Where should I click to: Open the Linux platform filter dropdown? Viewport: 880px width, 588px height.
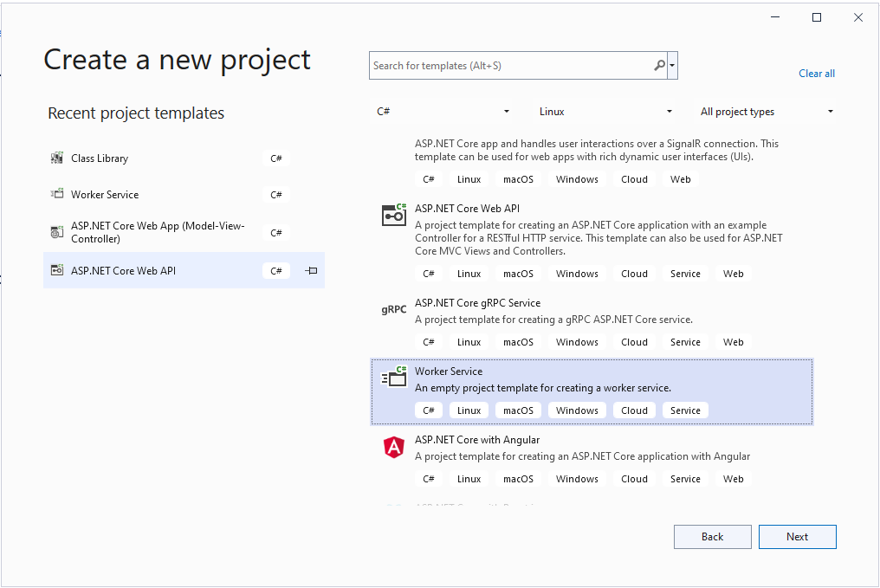605,112
